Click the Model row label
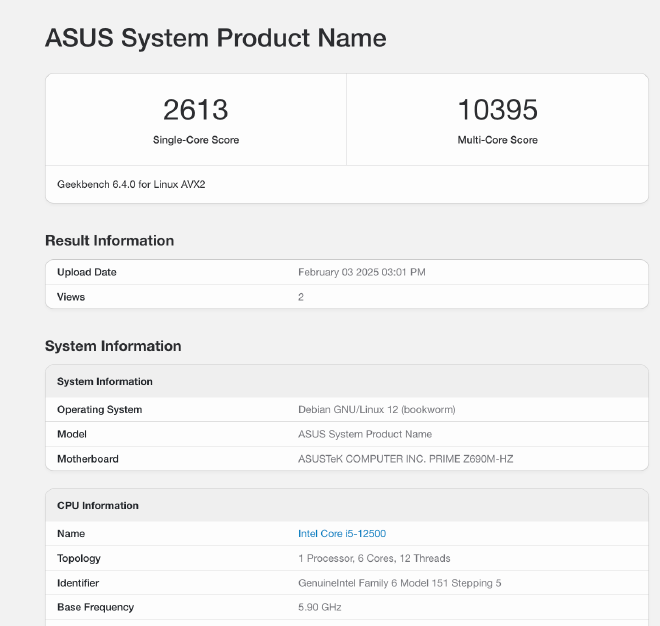 coord(72,434)
